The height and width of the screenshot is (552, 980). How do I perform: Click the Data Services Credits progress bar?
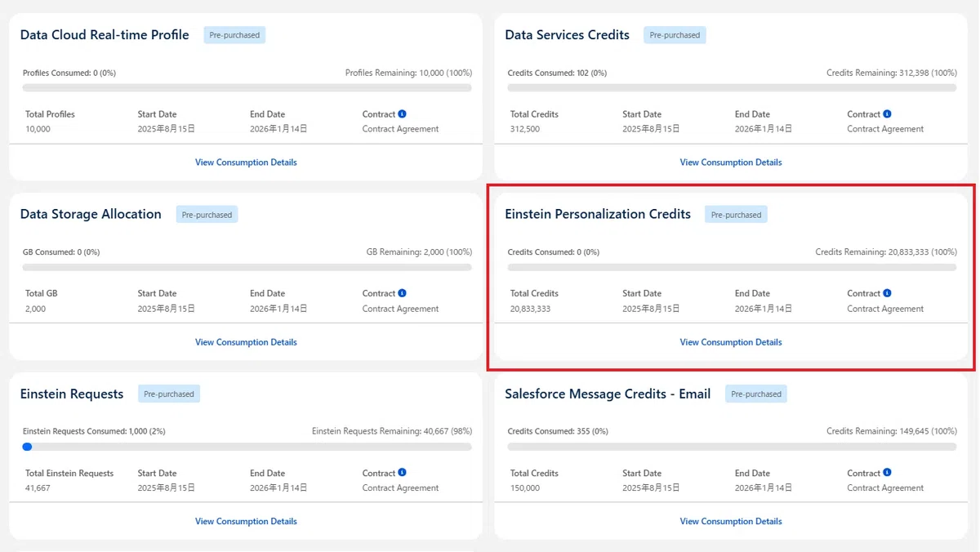coord(733,88)
